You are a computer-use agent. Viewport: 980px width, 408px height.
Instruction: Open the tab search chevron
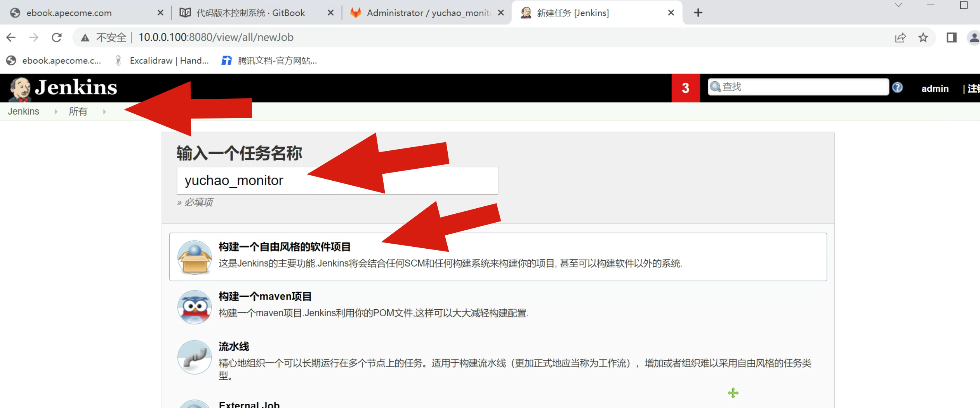[898, 5]
